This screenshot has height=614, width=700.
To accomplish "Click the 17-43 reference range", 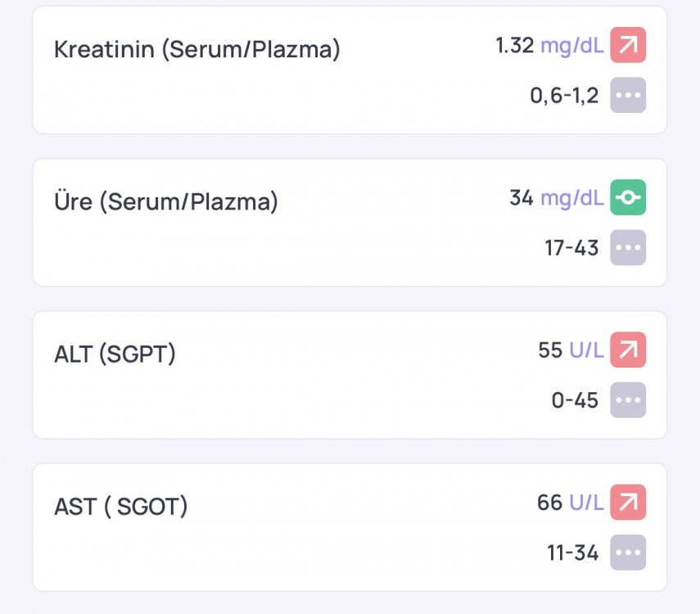I will click(572, 248).
